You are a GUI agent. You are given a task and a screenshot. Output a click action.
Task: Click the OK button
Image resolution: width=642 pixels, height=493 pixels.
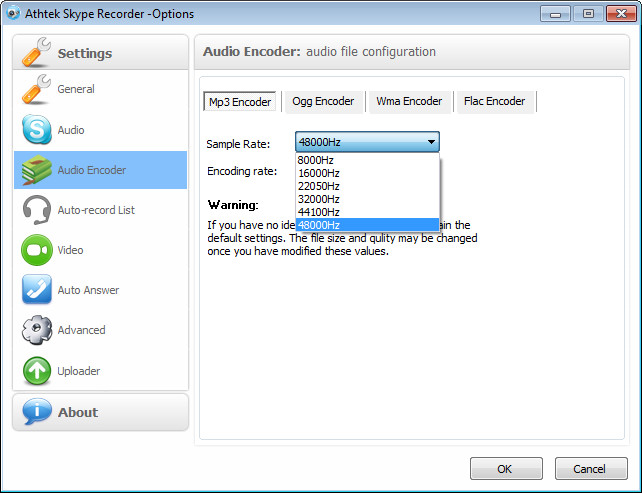click(506, 468)
